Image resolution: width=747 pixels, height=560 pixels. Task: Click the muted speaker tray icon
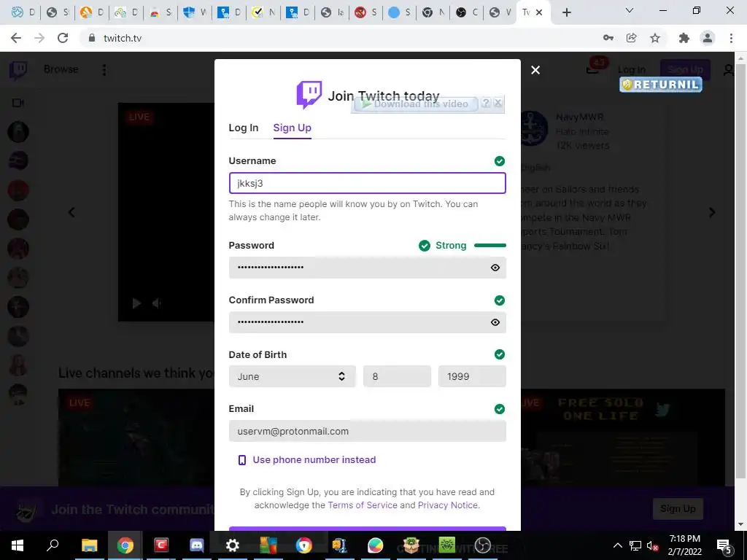click(653, 545)
